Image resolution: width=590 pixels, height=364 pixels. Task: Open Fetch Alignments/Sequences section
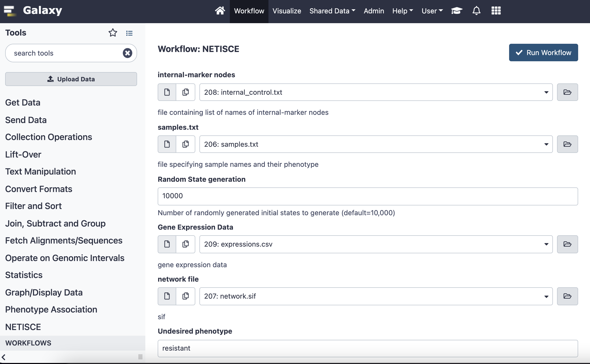coord(64,240)
